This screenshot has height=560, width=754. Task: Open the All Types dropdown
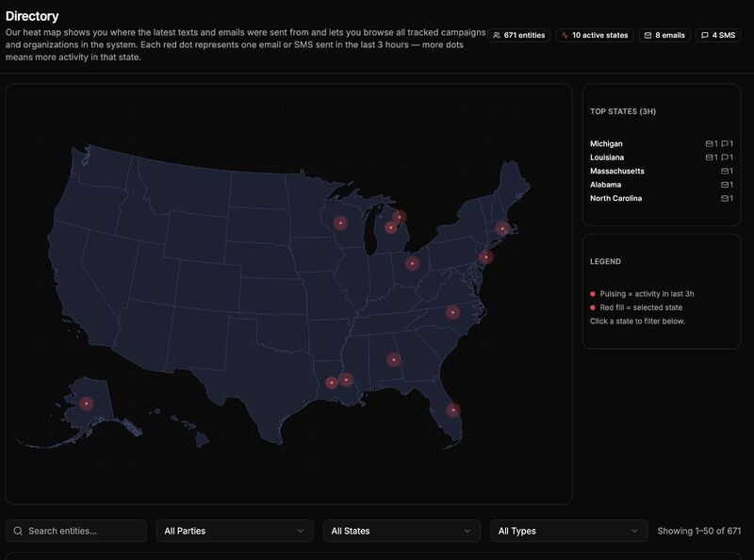point(568,531)
